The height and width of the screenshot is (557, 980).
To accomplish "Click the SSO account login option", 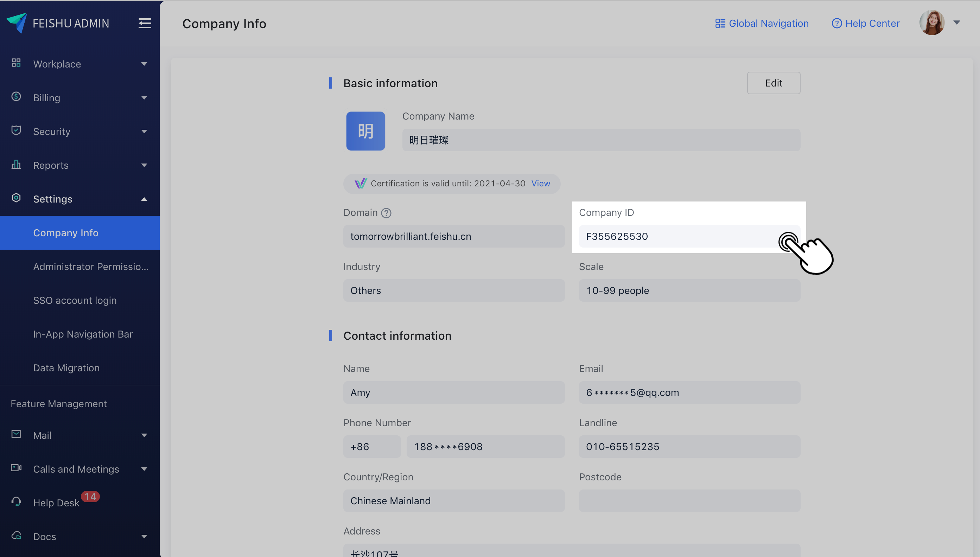I will tap(75, 300).
